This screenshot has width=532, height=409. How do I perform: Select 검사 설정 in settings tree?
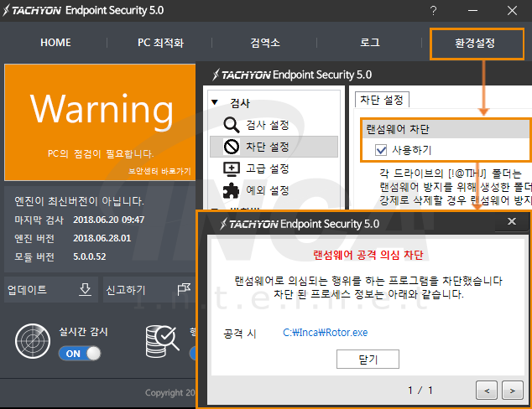(274, 125)
